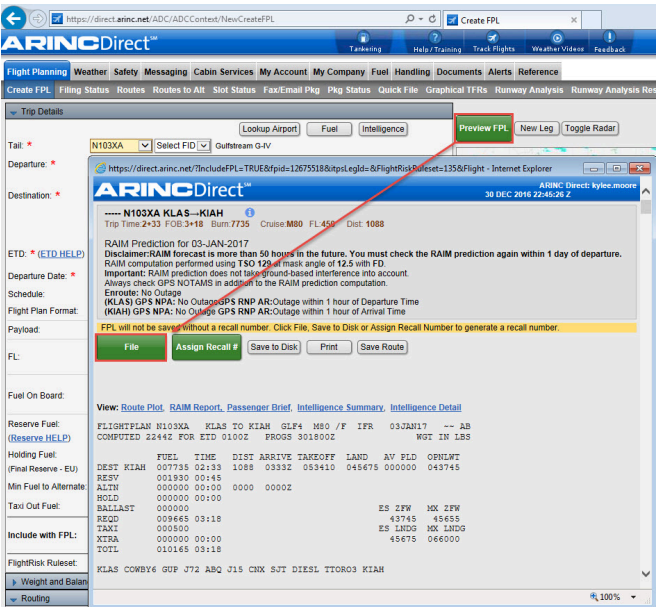657x607 pixels.
Task: Click the Save to Disk button
Action: pyautogui.click(x=274, y=347)
